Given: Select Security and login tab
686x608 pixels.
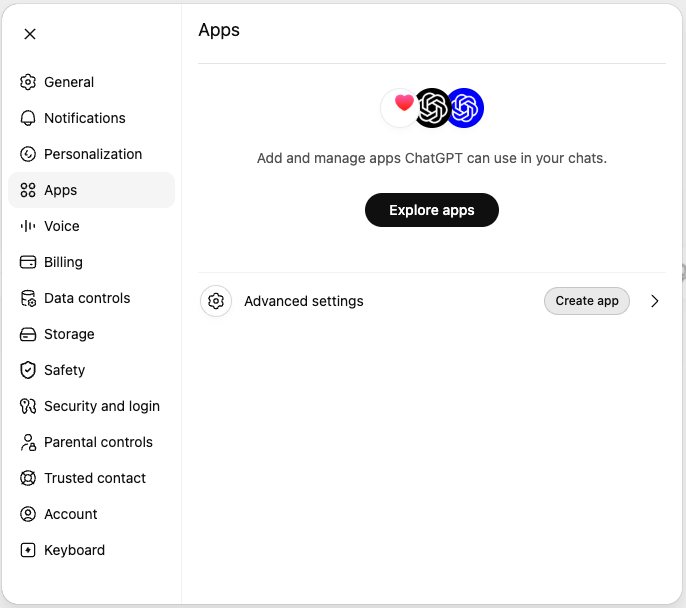Looking at the screenshot, I should (91, 406).
